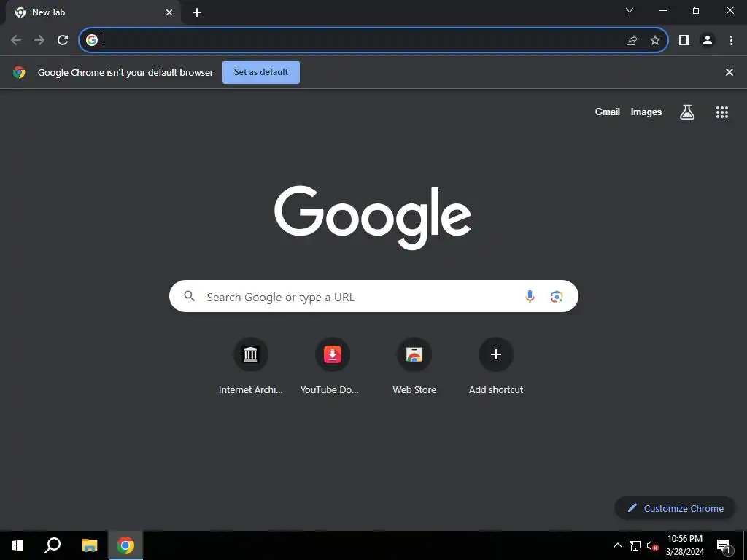Screen dimensions: 747x560
Task: Click Customize Chrome button
Action: click(675, 508)
